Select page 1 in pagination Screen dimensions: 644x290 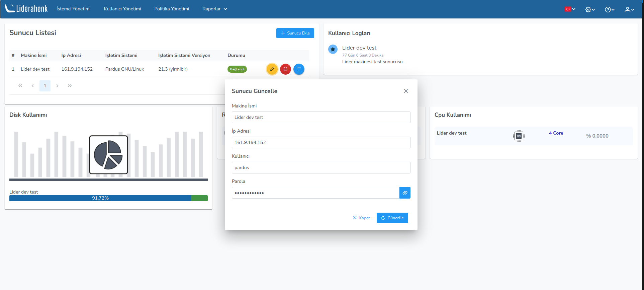45,86
